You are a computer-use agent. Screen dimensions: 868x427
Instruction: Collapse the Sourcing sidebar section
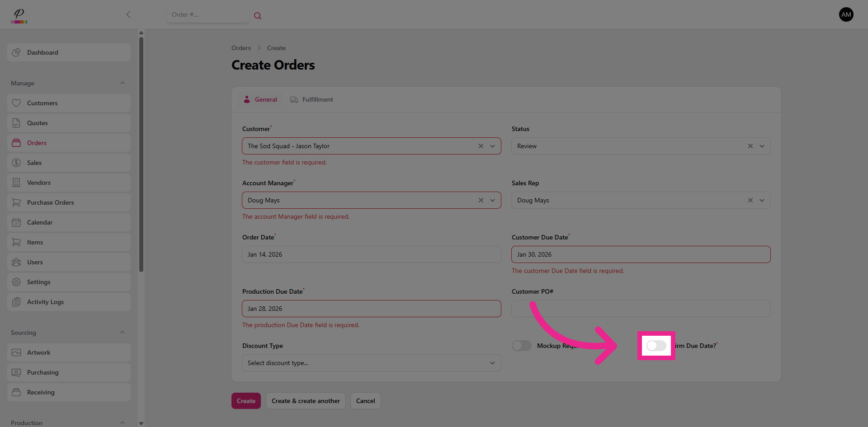coord(123,333)
